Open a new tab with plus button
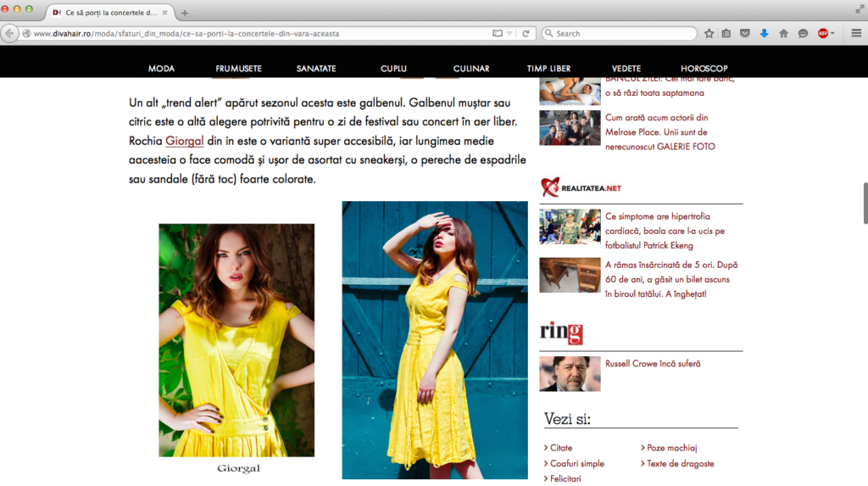The width and height of the screenshot is (868, 486). click(185, 13)
